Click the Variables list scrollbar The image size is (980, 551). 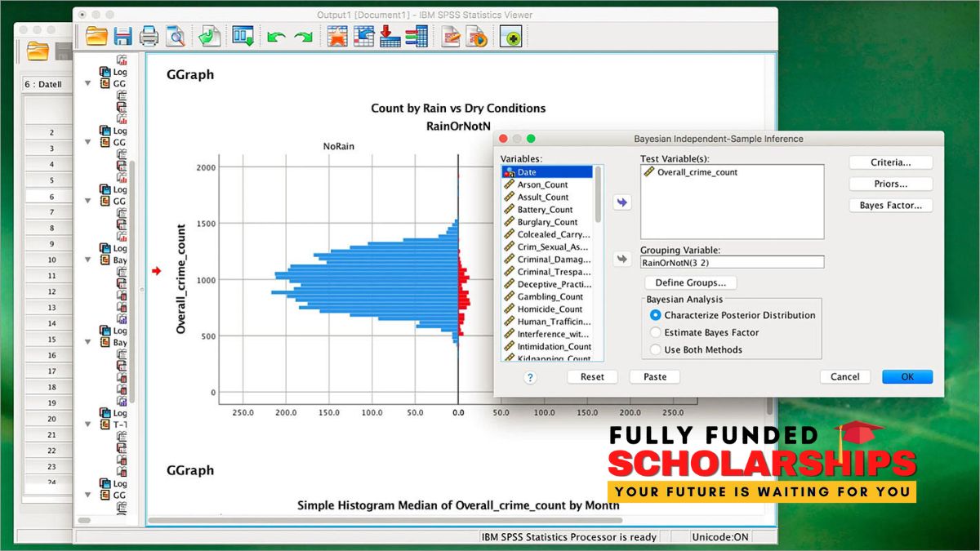pyautogui.click(x=599, y=194)
